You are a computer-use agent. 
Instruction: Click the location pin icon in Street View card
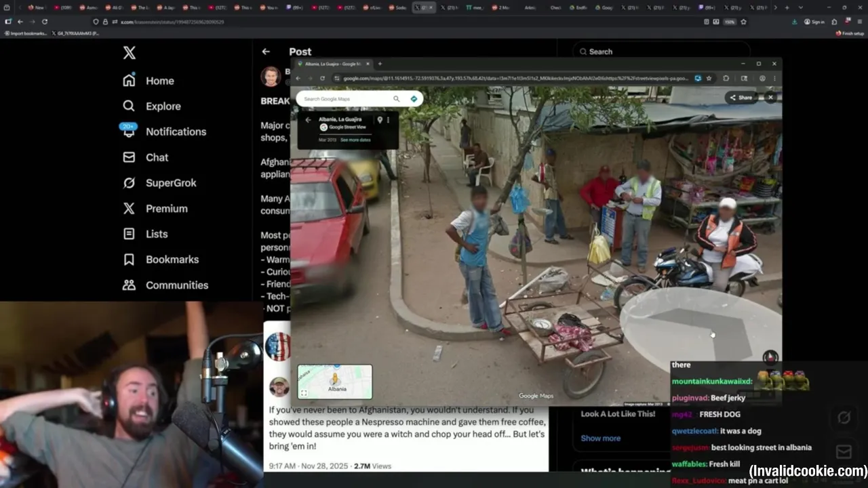tap(380, 120)
